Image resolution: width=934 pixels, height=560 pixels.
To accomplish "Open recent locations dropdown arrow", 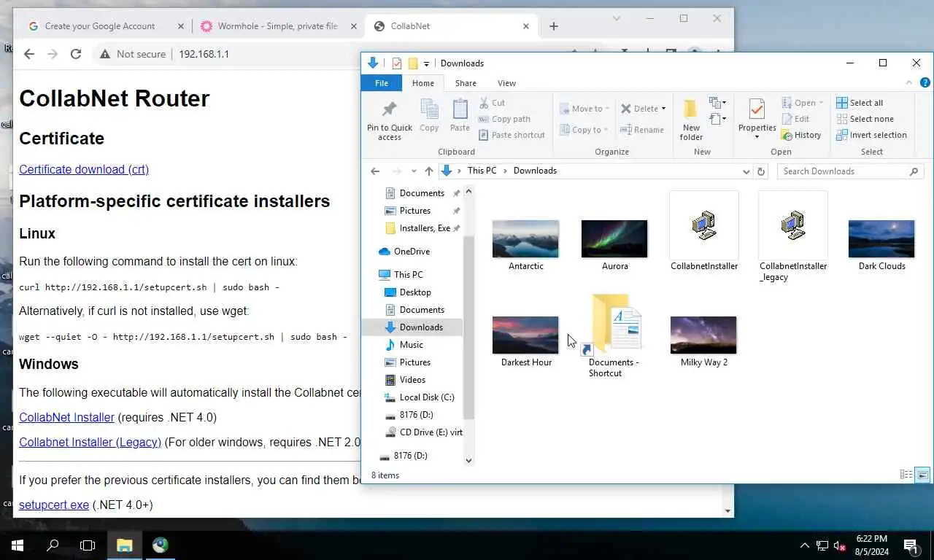I will point(414,171).
